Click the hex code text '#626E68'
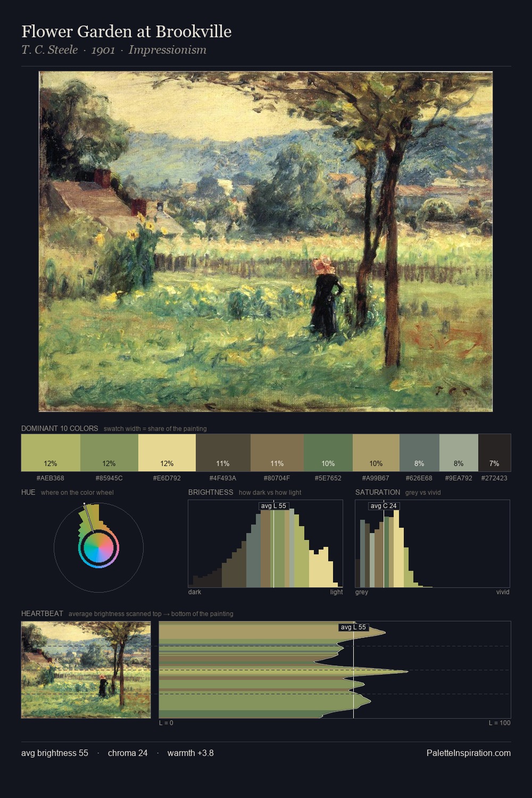The width and height of the screenshot is (532, 798). pyautogui.click(x=419, y=478)
